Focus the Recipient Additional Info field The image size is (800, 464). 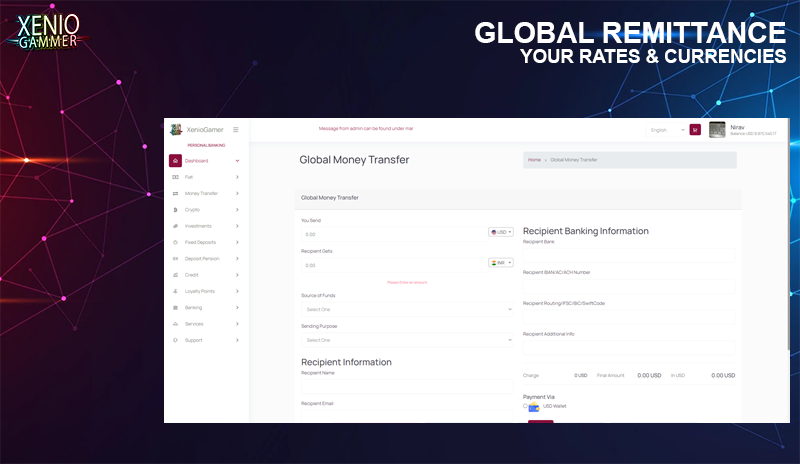click(629, 347)
